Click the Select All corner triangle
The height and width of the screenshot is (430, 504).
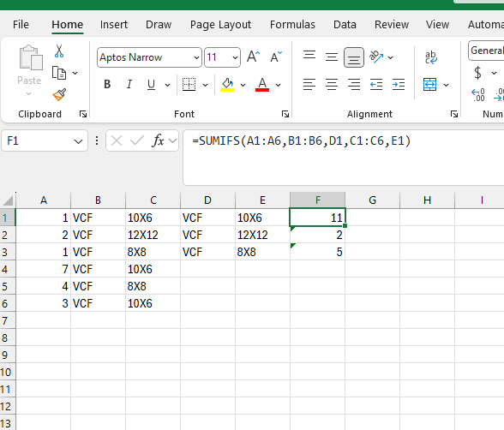(8, 200)
